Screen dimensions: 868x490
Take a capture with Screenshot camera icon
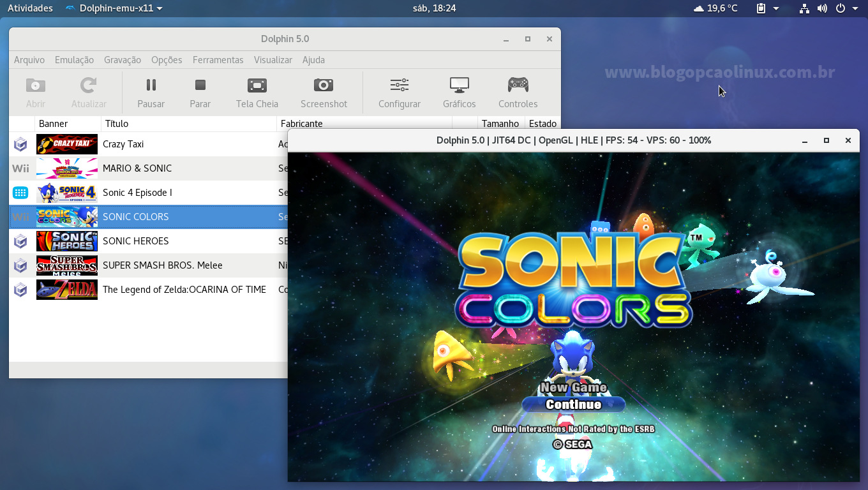(324, 85)
